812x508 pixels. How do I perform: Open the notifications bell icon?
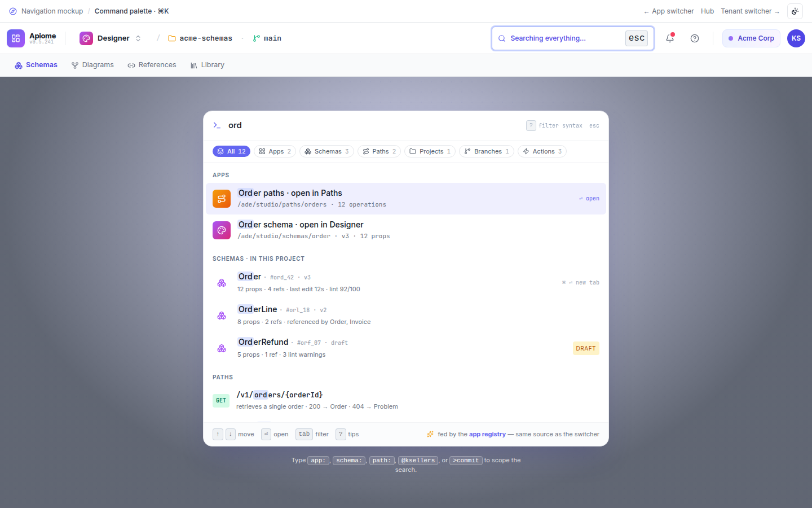pos(670,38)
